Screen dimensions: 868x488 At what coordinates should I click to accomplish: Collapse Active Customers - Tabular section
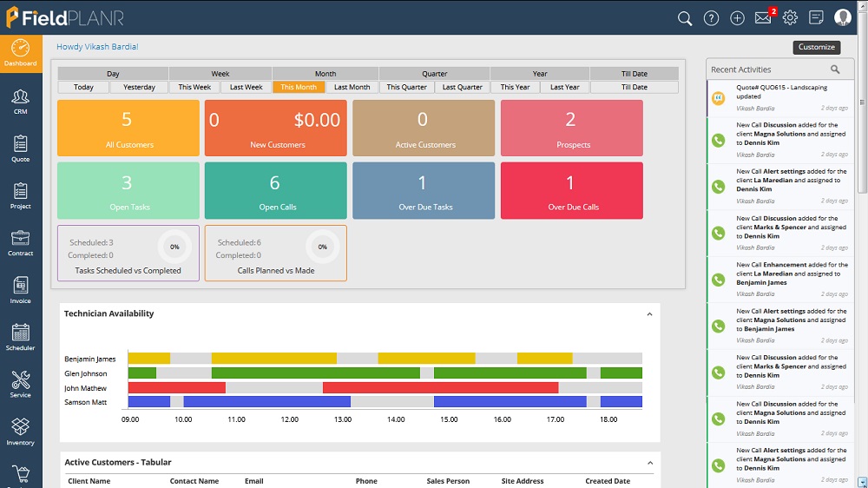(x=649, y=463)
